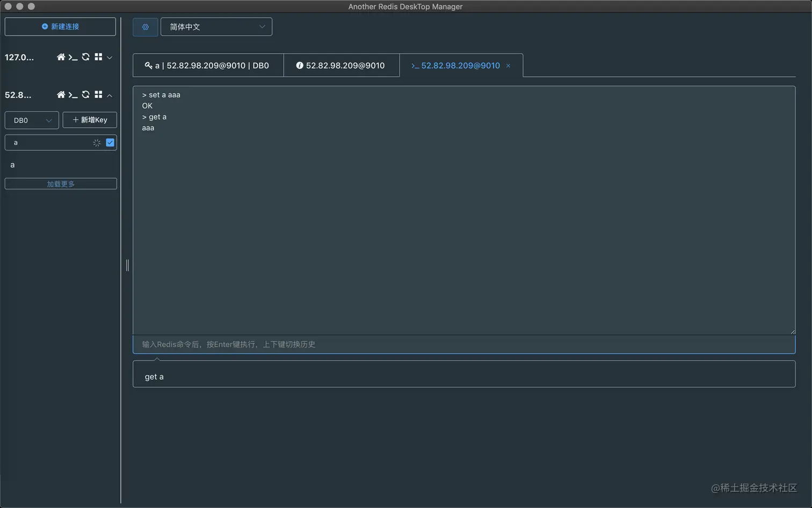Select the 'get a' history suggestion
The image size is (812, 508).
pyautogui.click(x=464, y=376)
